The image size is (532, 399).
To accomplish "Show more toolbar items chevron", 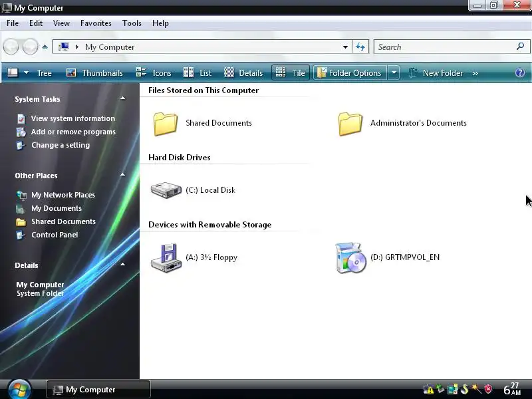I will (475, 73).
